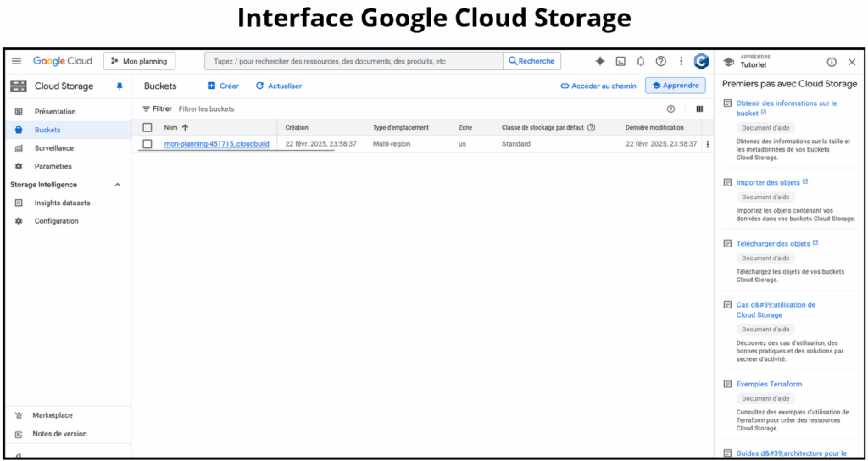Sort by Nom using the arrow
The width and height of the screenshot is (868, 461).
[185, 127]
